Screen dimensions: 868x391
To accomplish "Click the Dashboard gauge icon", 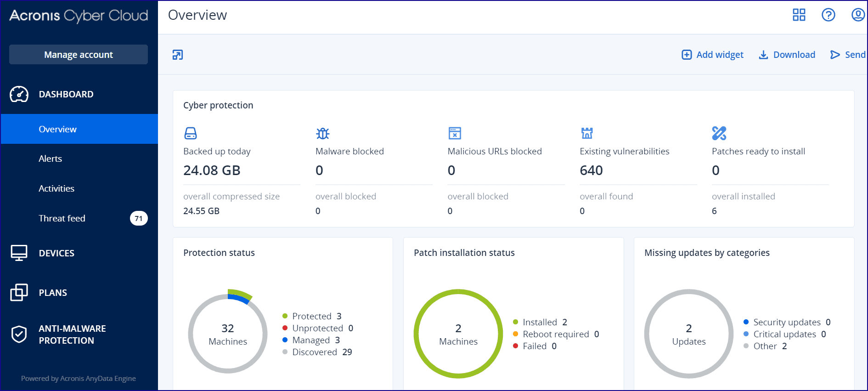I will pyautogui.click(x=19, y=94).
